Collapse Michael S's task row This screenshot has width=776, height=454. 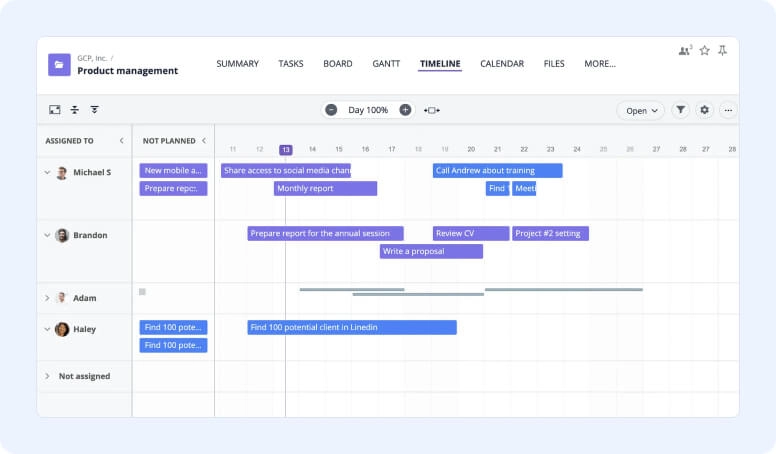point(47,173)
